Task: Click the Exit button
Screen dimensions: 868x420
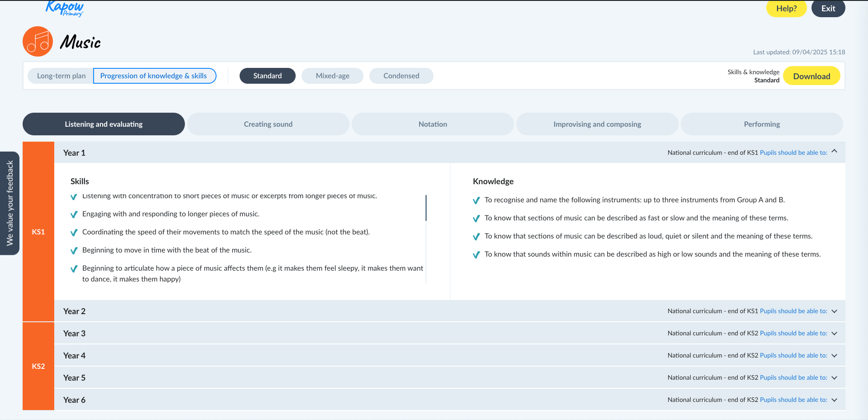Action: coord(828,9)
